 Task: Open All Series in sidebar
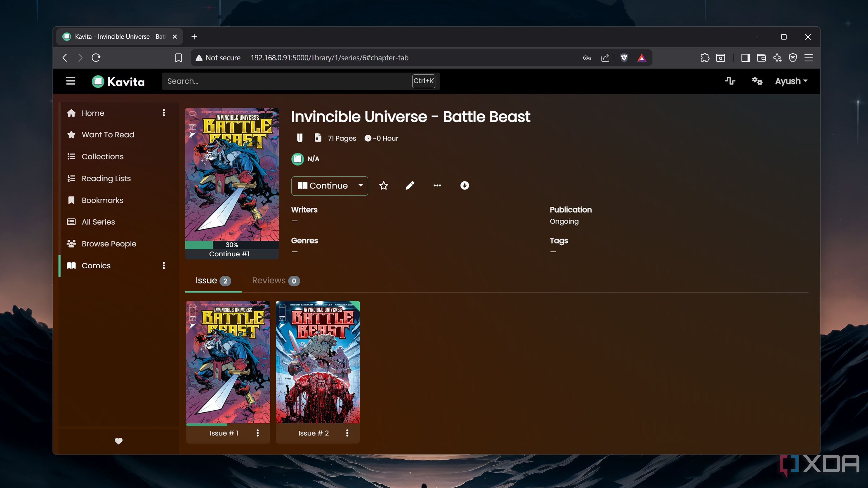tap(98, 222)
